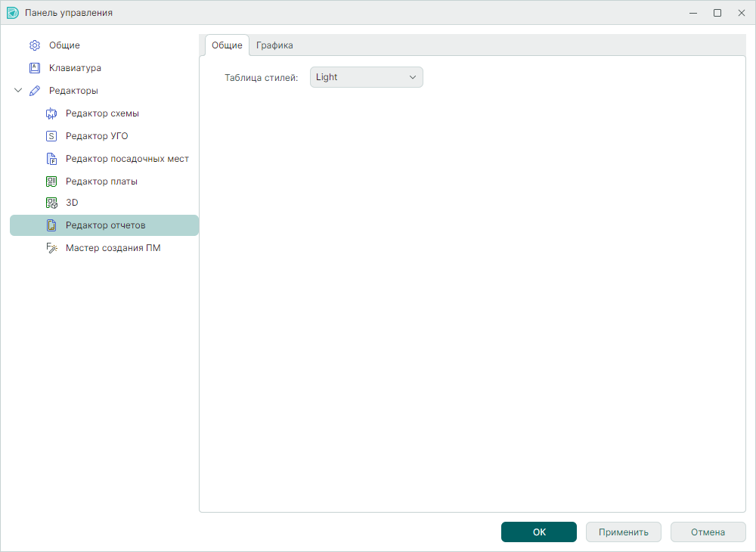Open the Таблица стилей dropdown

[366, 77]
